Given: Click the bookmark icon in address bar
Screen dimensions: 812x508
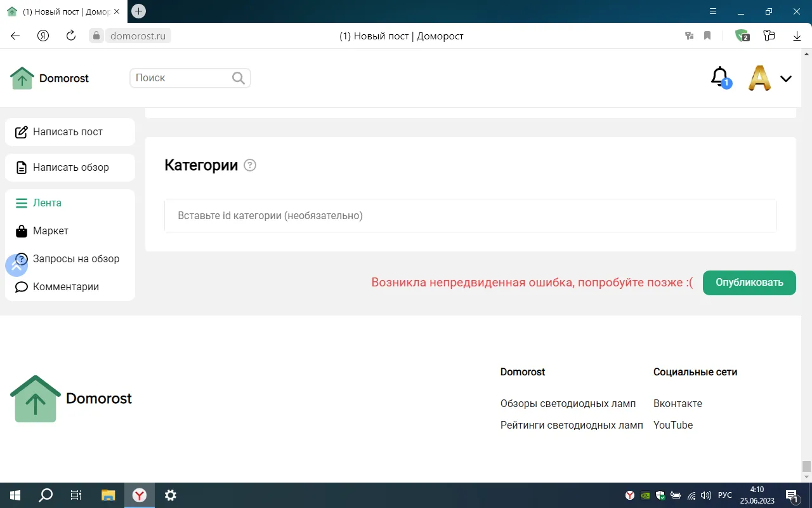Looking at the screenshot, I should [x=707, y=36].
